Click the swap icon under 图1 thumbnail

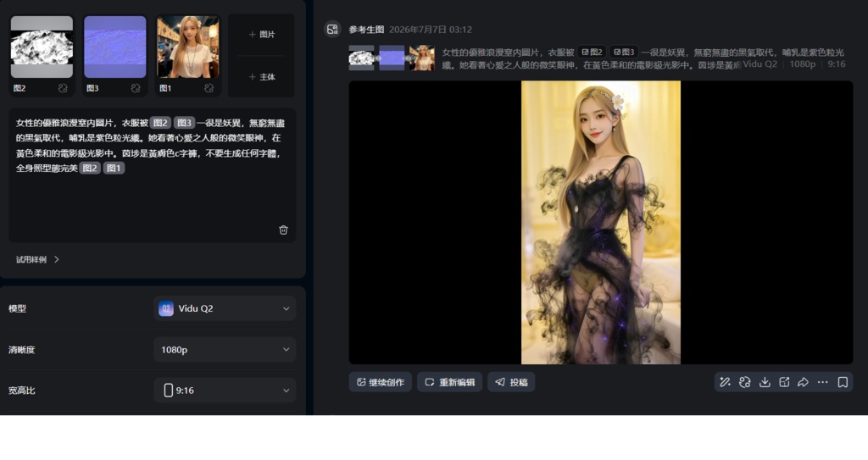tap(209, 88)
